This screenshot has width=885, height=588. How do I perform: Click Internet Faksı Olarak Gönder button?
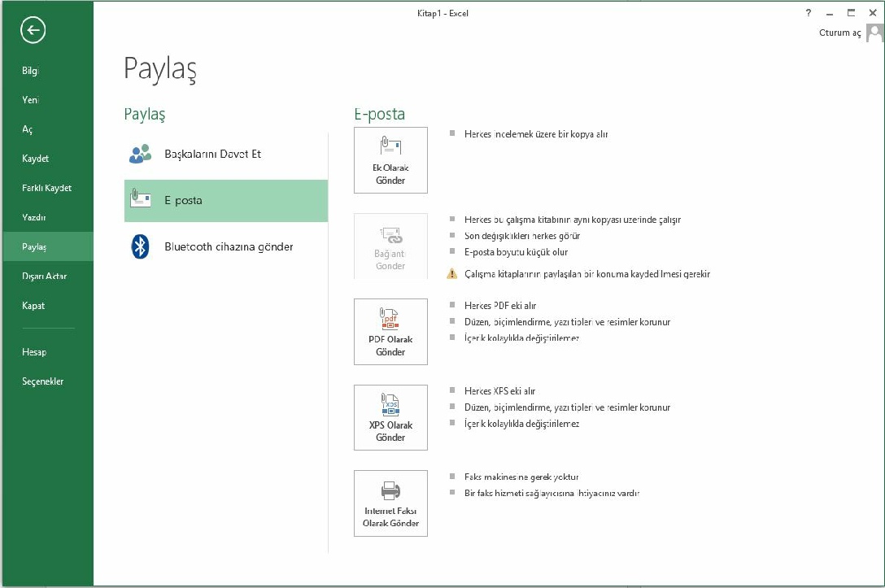point(390,503)
